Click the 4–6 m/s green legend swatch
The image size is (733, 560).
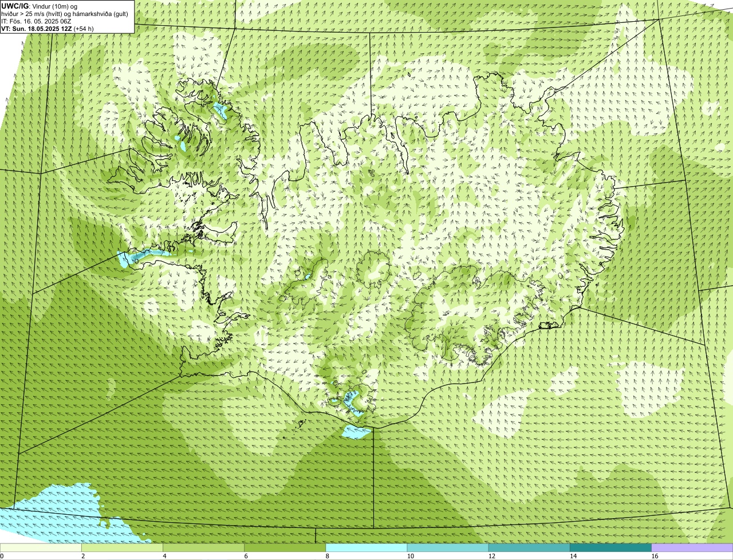tap(204, 547)
